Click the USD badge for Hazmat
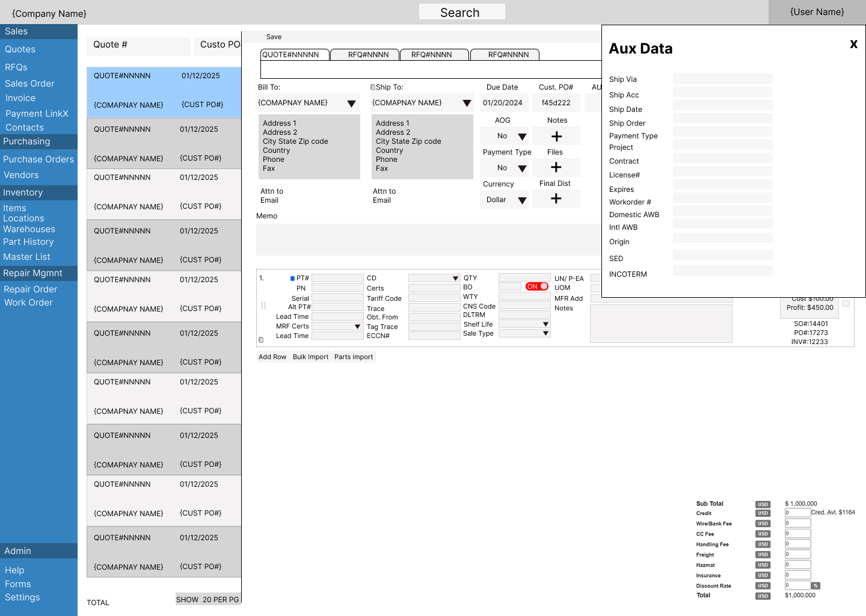Image resolution: width=866 pixels, height=616 pixels. 763,565
